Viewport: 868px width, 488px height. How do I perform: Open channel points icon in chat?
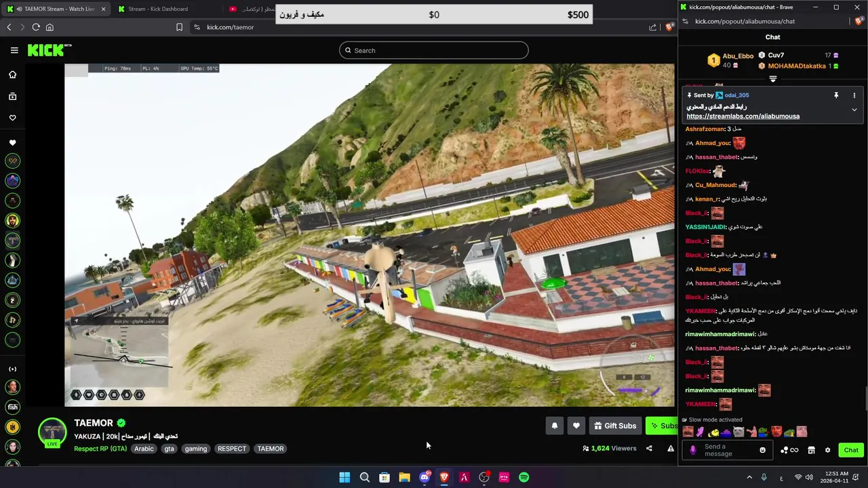789,450
